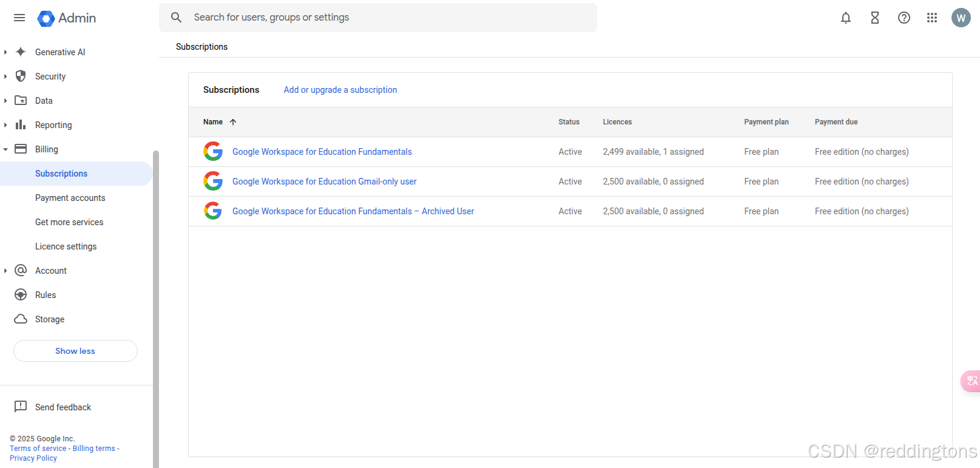The height and width of the screenshot is (468, 980).
Task: Collapse the Billing section
Action: click(x=5, y=149)
